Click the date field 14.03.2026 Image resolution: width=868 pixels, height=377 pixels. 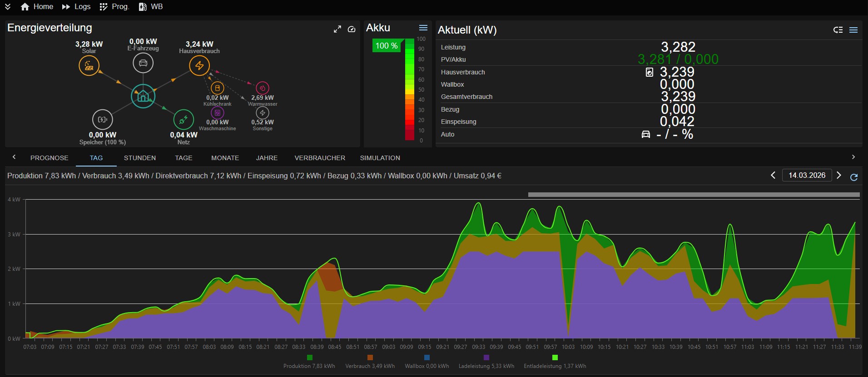point(807,175)
